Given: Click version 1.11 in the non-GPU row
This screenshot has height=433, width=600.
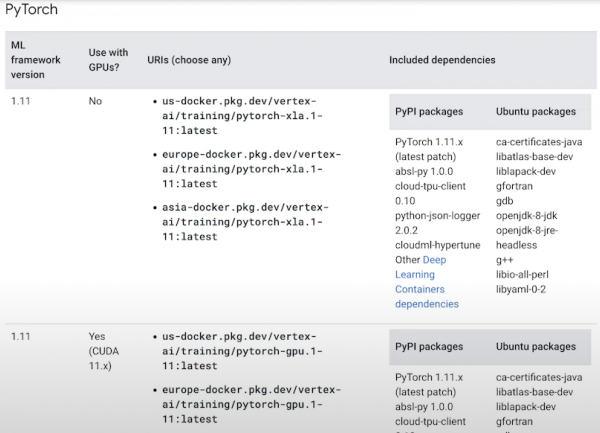Looking at the screenshot, I should click(21, 101).
